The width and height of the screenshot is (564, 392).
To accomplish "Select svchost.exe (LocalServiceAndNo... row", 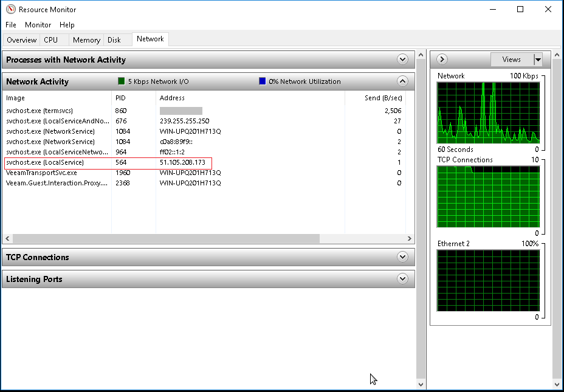I will [205, 121].
